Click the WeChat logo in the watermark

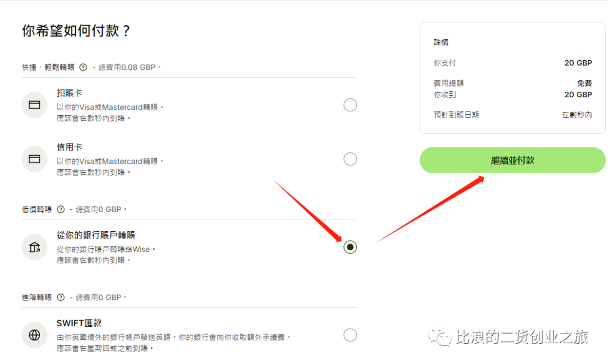439,337
